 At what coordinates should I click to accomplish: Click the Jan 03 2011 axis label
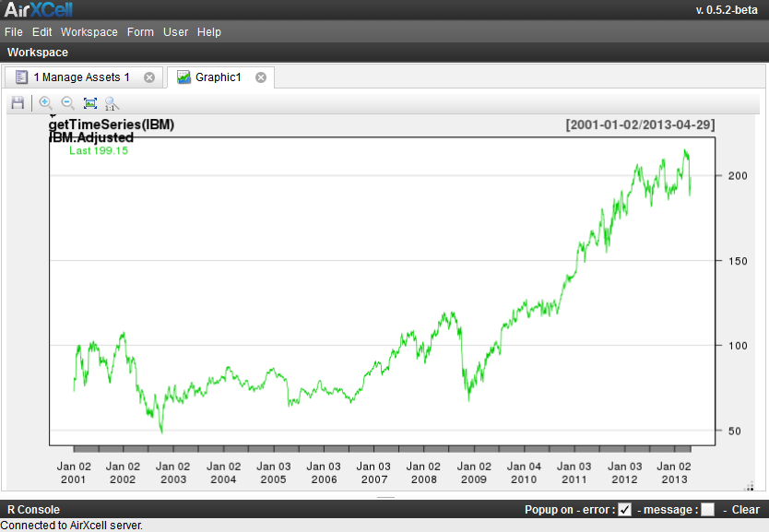click(574, 473)
